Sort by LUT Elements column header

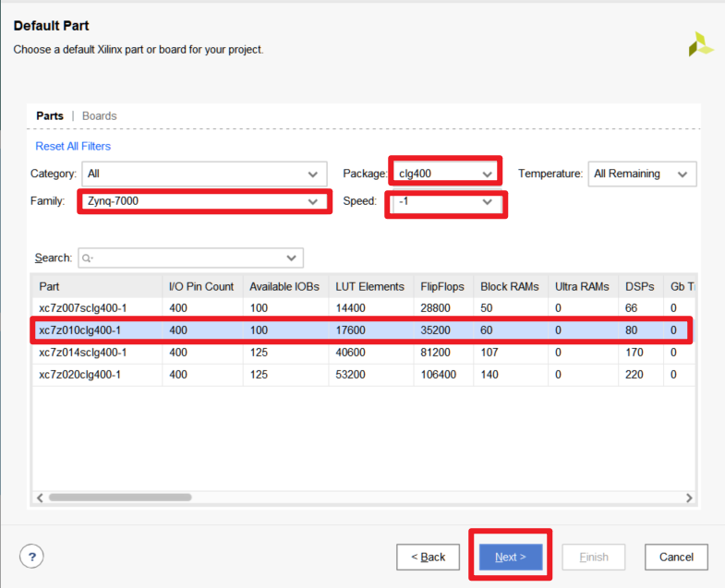pos(371,286)
